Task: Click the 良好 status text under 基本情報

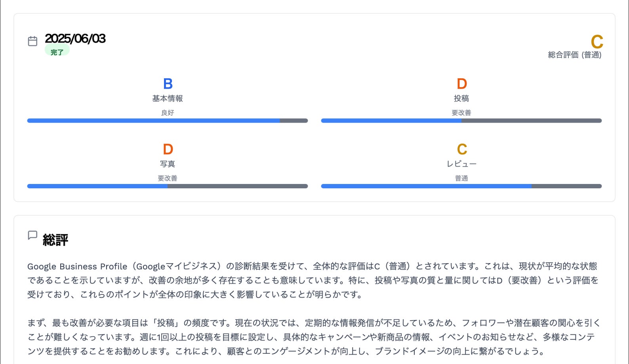Action: click(168, 113)
